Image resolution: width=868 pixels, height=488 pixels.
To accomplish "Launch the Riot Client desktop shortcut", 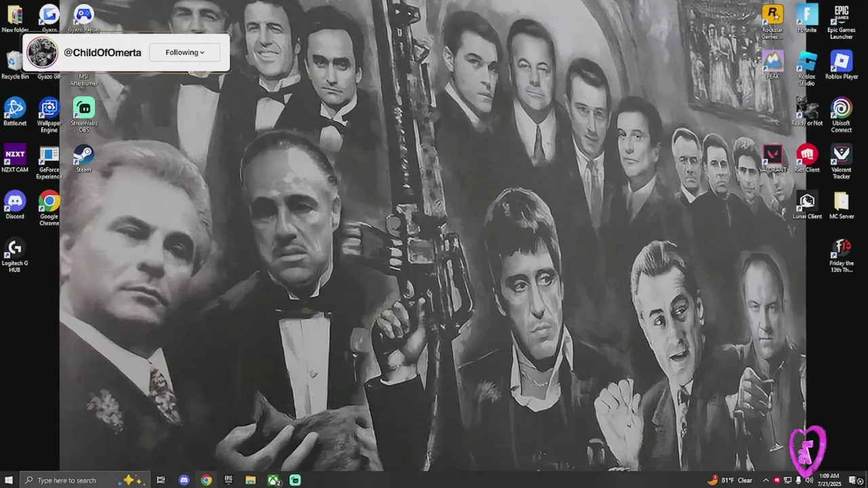I will point(807,159).
